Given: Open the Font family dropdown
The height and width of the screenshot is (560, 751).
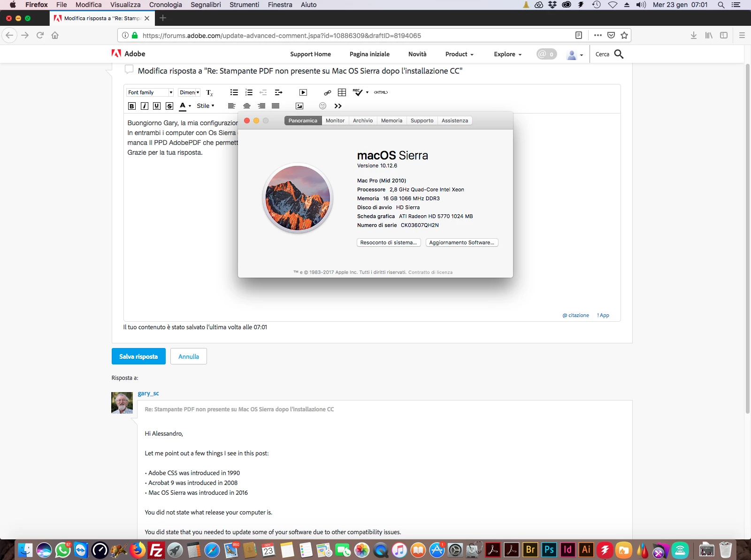Looking at the screenshot, I should click(150, 92).
